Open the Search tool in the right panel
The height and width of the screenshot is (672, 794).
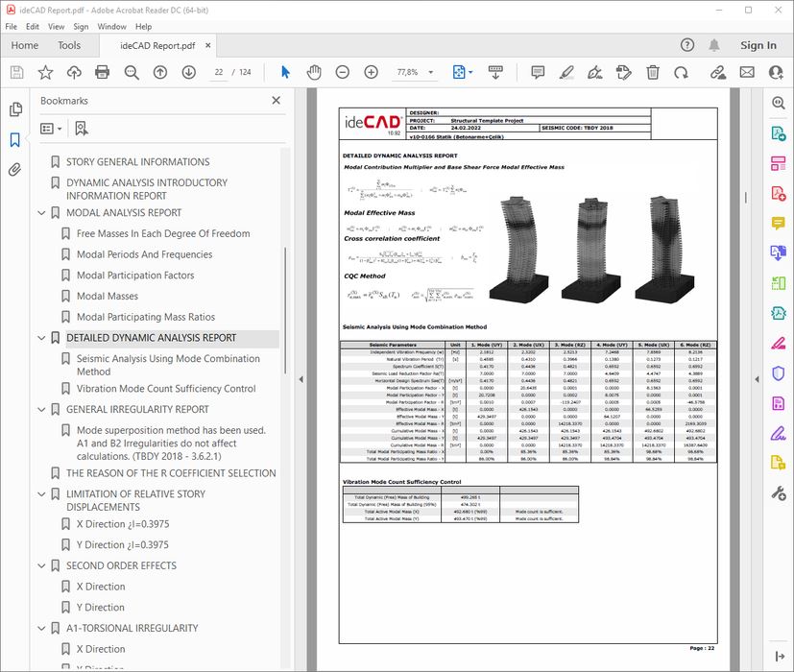(779, 103)
